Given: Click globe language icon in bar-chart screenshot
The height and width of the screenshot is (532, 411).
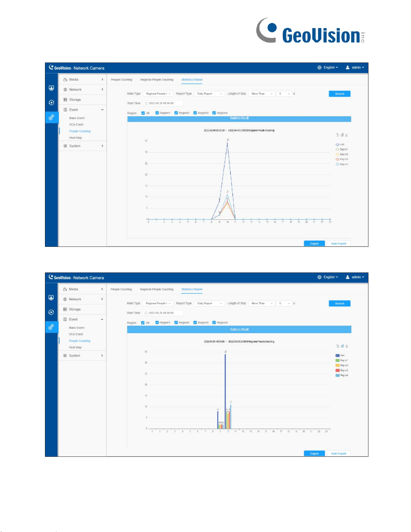Looking at the screenshot, I should coord(319,277).
